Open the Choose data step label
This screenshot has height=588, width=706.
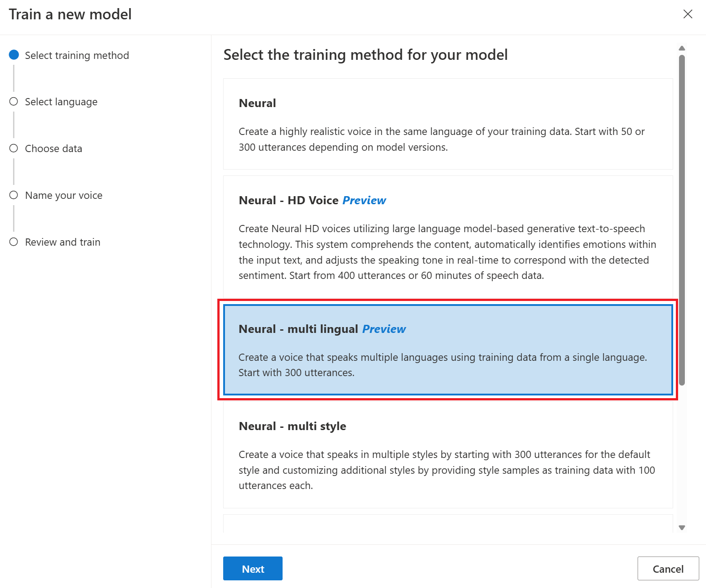click(x=54, y=148)
